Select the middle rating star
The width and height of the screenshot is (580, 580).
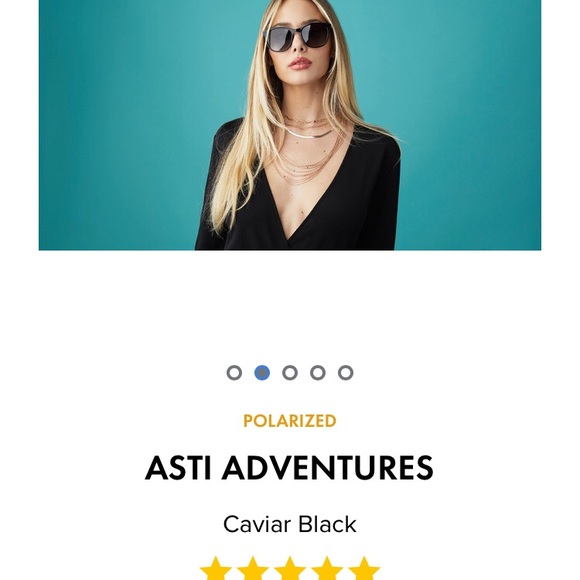pyautogui.click(x=290, y=569)
